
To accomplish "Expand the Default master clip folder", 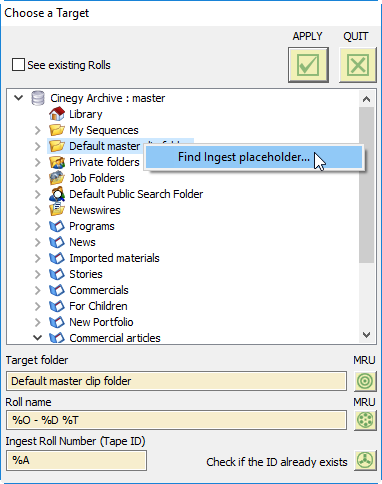I will (38, 146).
